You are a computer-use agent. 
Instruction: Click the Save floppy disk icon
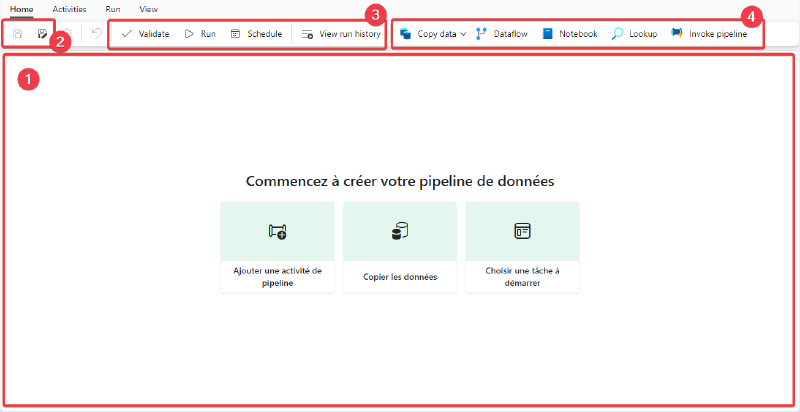[17, 34]
